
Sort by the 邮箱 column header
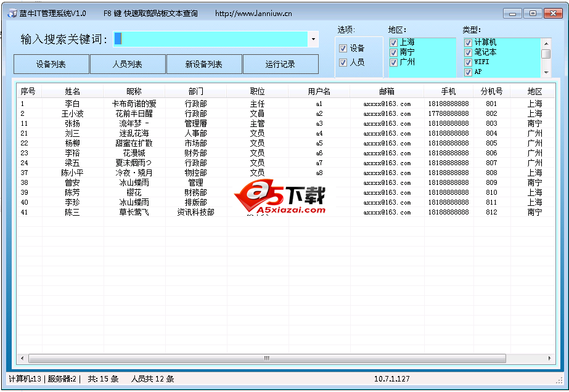tap(387, 91)
